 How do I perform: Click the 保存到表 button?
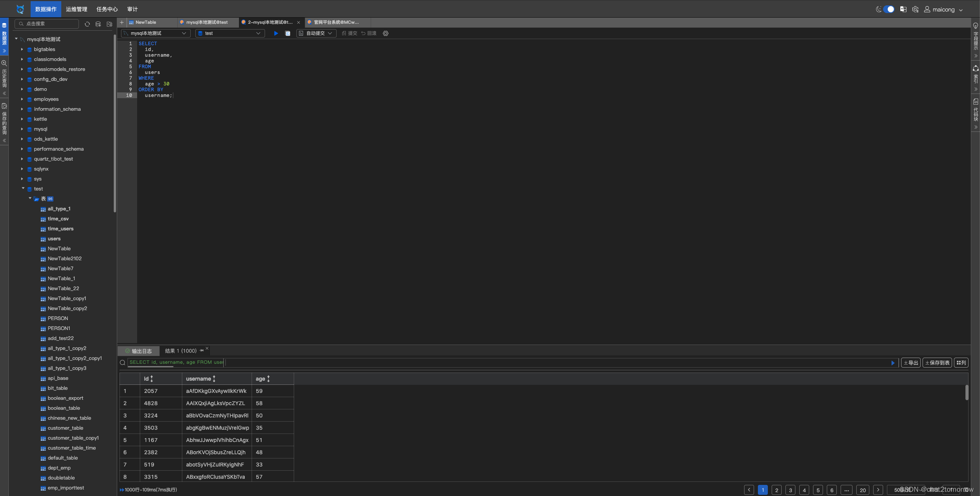pyautogui.click(x=937, y=362)
